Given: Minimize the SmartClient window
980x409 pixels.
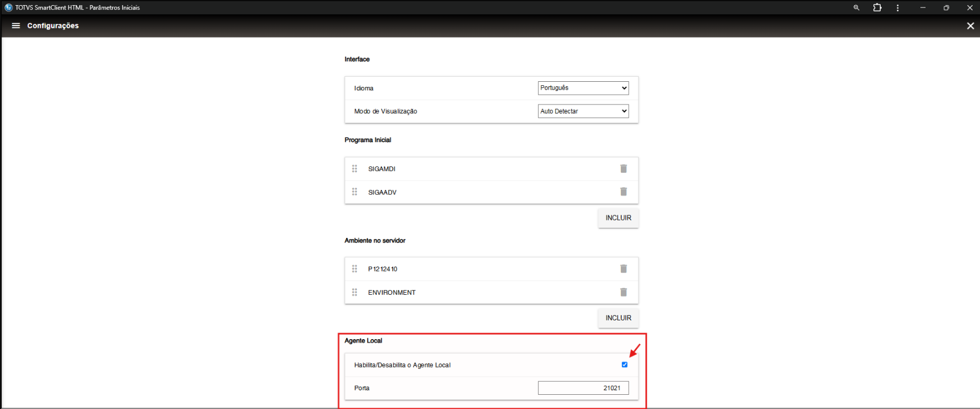Looking at the screenshot, I should pyautogui.click(x=923, y=7).
